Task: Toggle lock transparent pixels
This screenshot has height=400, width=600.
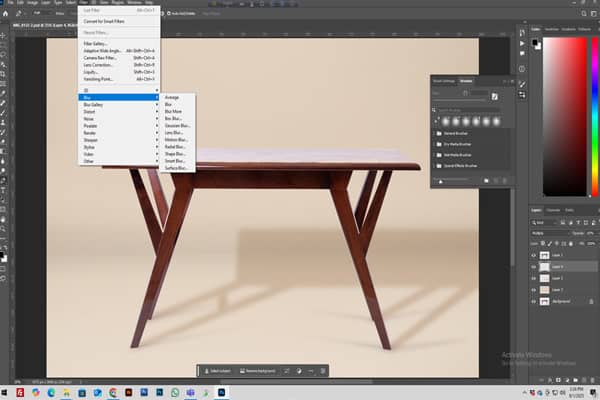Action: [543, 243]
